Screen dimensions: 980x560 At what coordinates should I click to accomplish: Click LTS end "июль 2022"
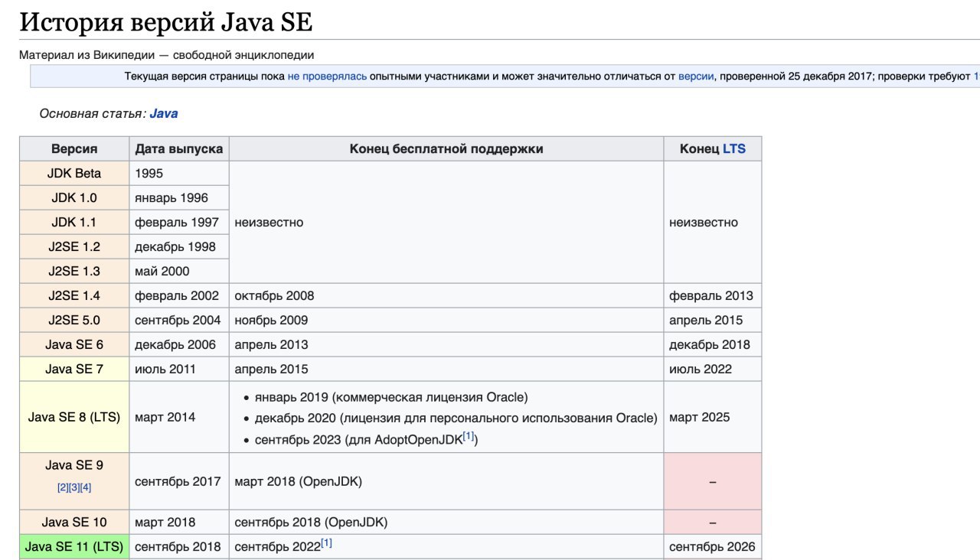coord(701,369)
